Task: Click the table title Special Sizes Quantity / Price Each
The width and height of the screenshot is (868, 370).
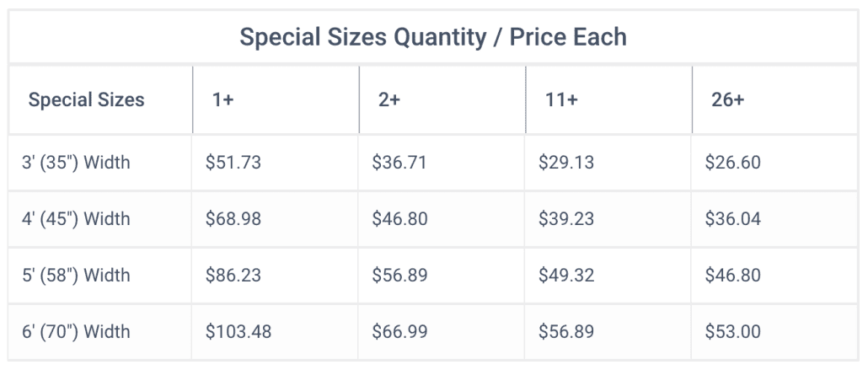Action: click(433, 38)
